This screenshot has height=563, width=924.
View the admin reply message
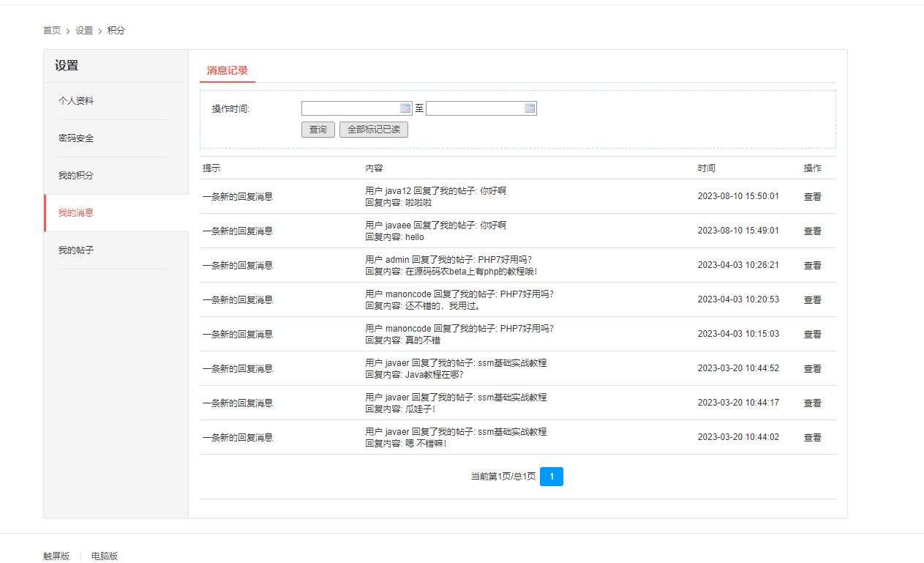click(x=813, y=266)
